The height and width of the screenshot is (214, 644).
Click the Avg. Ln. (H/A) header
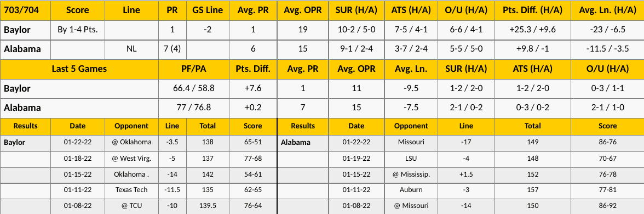point(607,10)
